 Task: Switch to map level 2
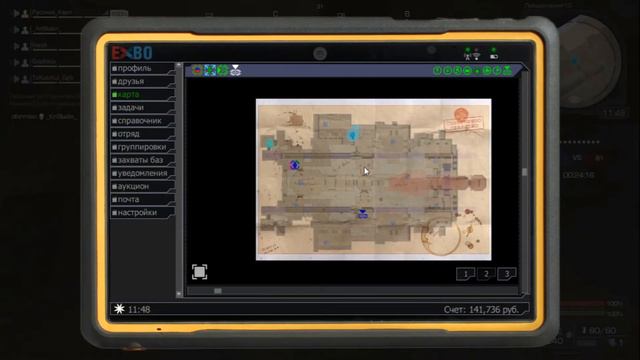click(x=486, y=274)
